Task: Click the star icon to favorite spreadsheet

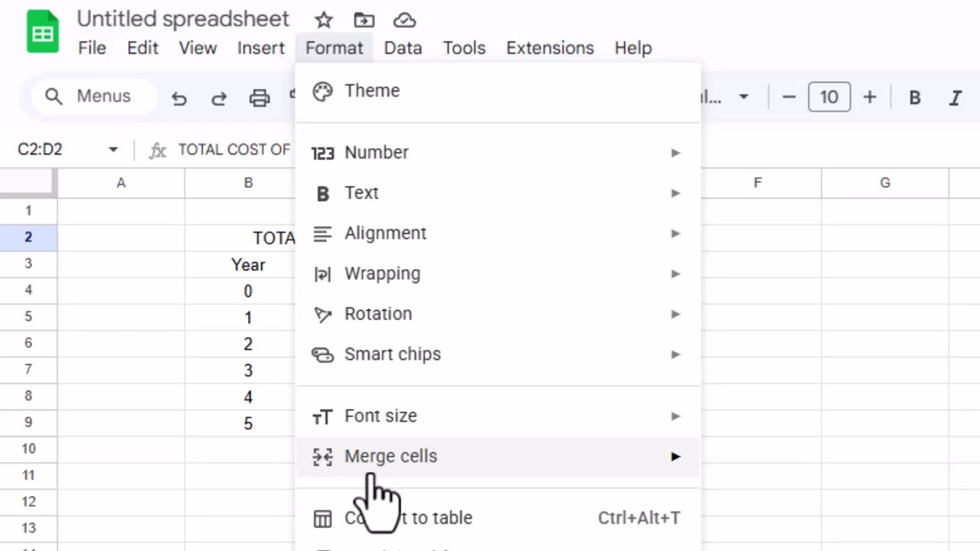Action: click(x=324, y=20)
